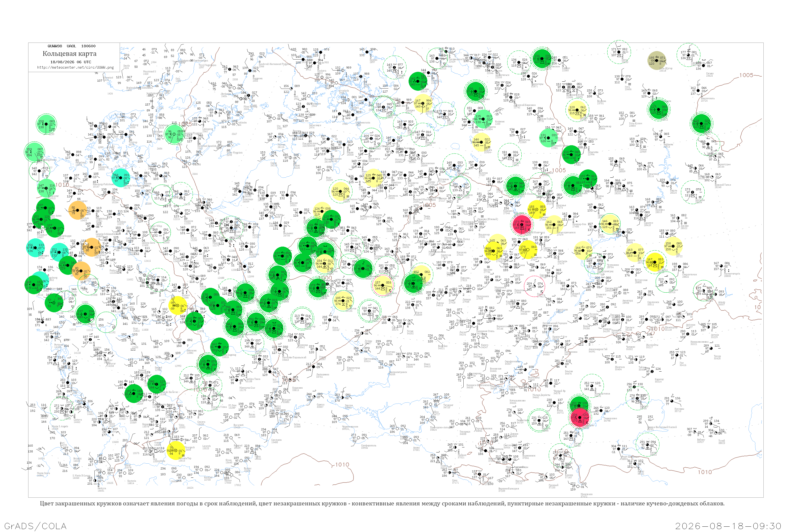Click the station label "Ухта 23606"

tap(628, 88)
